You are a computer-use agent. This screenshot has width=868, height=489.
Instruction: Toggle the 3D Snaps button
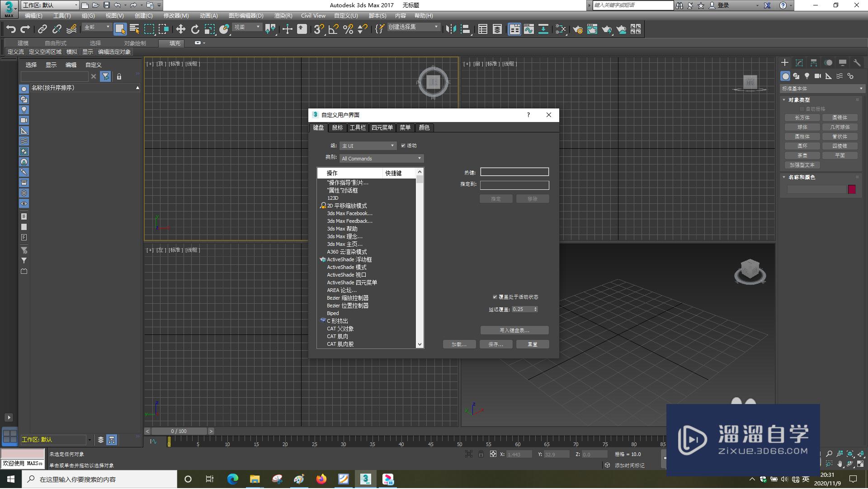319,29
